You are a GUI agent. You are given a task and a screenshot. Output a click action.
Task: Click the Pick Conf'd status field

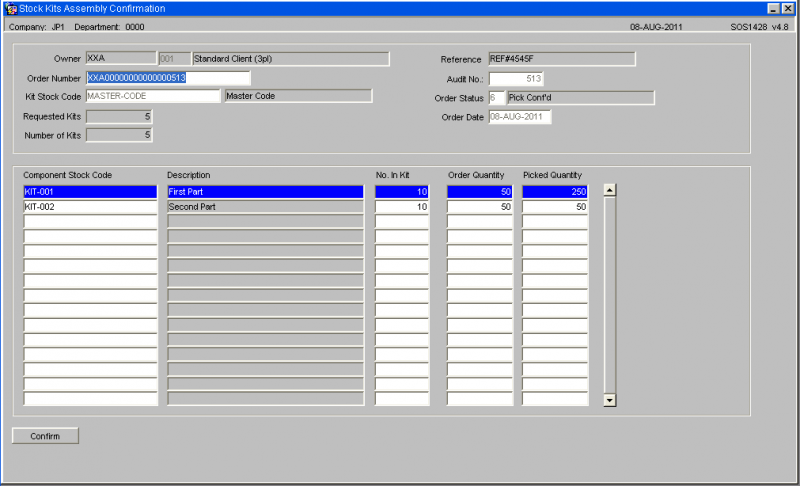pyautogui.click(x=581, y=97)
